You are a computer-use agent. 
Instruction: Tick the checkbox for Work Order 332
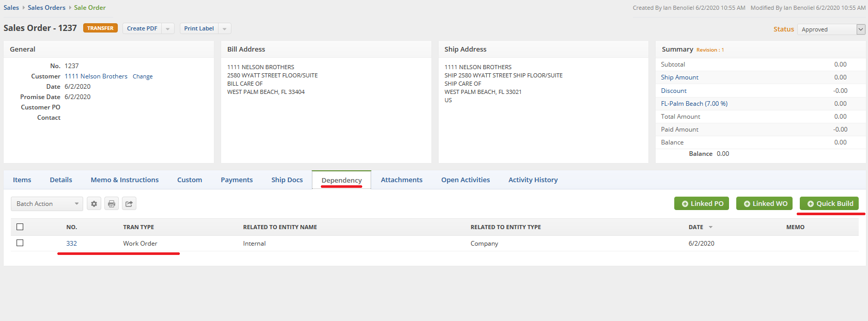(20, 243)
